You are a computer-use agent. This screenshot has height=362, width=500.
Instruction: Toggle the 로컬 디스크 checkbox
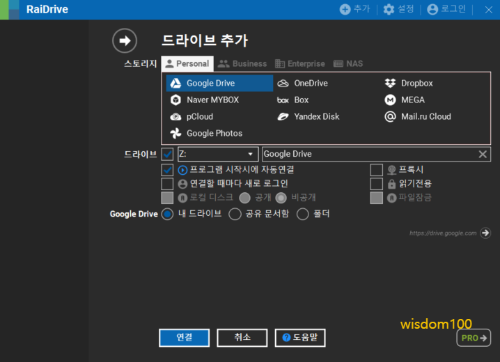167,198
